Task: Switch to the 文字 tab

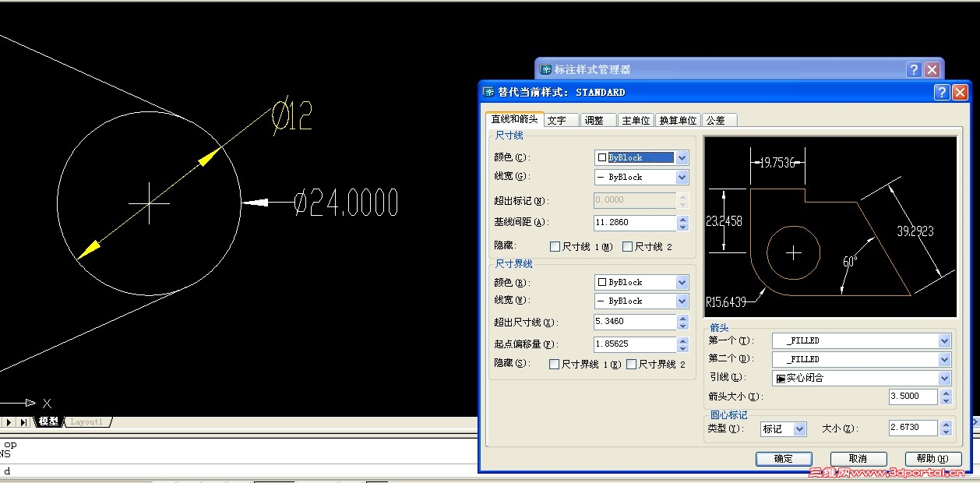Action: (560, 120)
